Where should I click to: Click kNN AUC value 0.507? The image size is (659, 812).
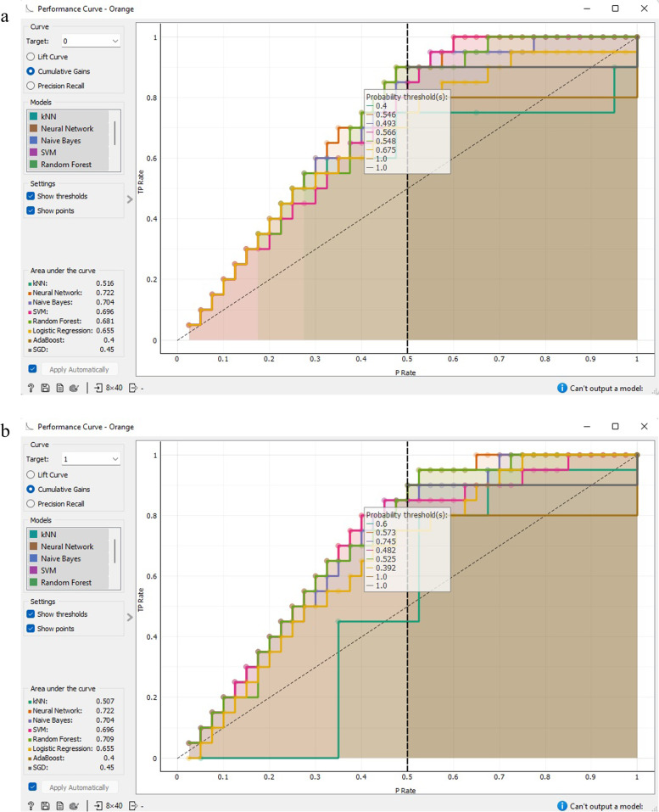tap(104, 701)
